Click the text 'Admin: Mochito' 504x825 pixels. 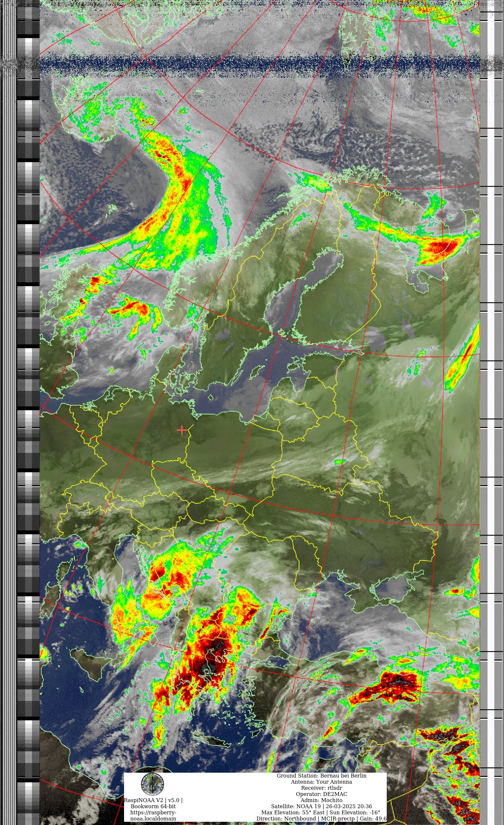321,800
